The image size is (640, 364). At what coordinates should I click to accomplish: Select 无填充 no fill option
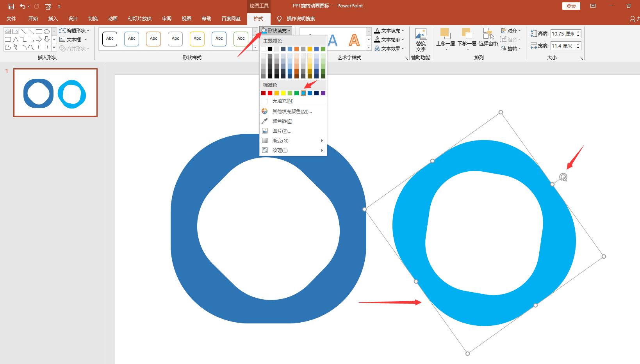click(283, 101)
